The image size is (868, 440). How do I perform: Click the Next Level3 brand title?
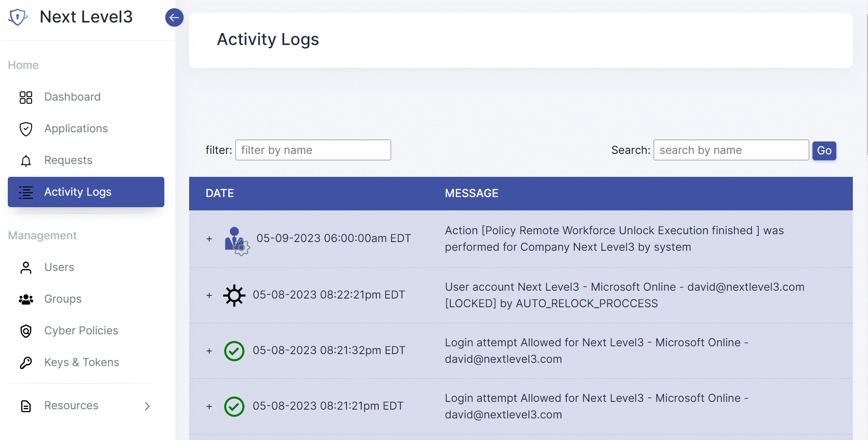coord(86,17)
